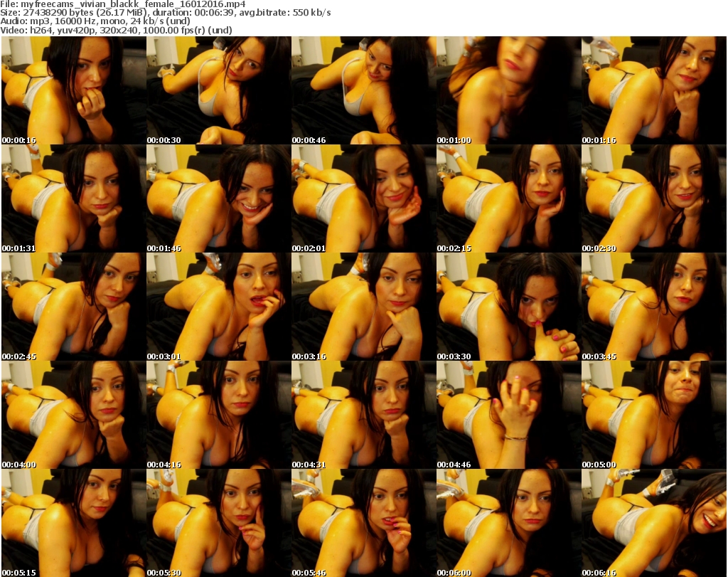
Task: Pick the frame stamped 00:04:00
Action: pyautogui.click(x=74, y=415)
